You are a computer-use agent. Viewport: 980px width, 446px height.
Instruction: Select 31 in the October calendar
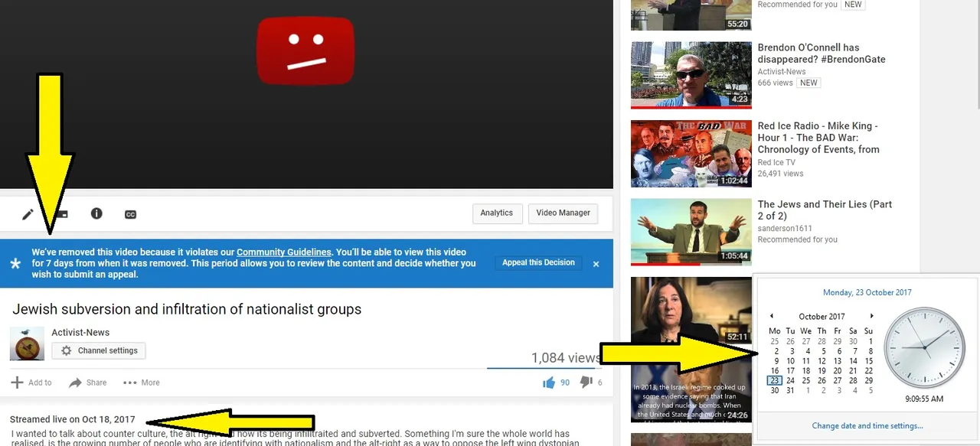pos(790,390)
